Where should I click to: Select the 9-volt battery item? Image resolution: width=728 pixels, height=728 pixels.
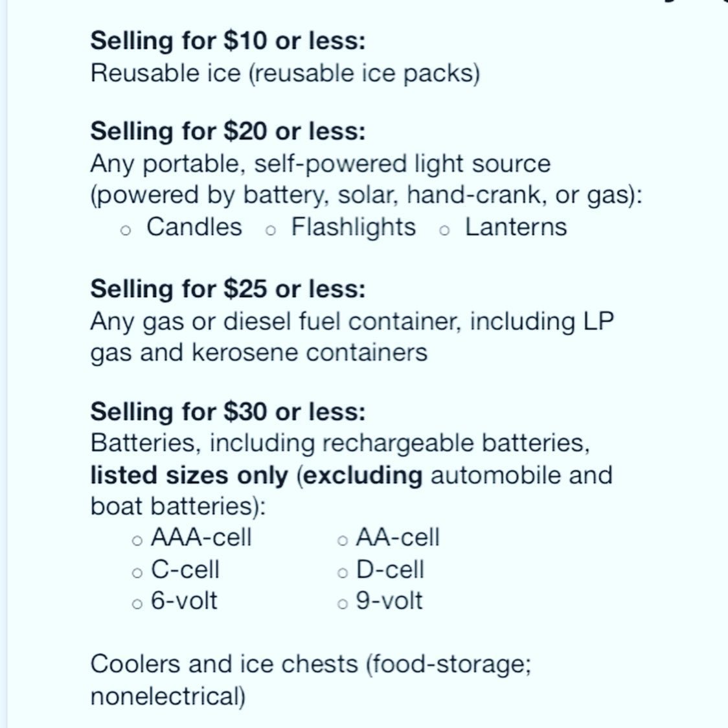pyautogui.click(x=389, y=600)
